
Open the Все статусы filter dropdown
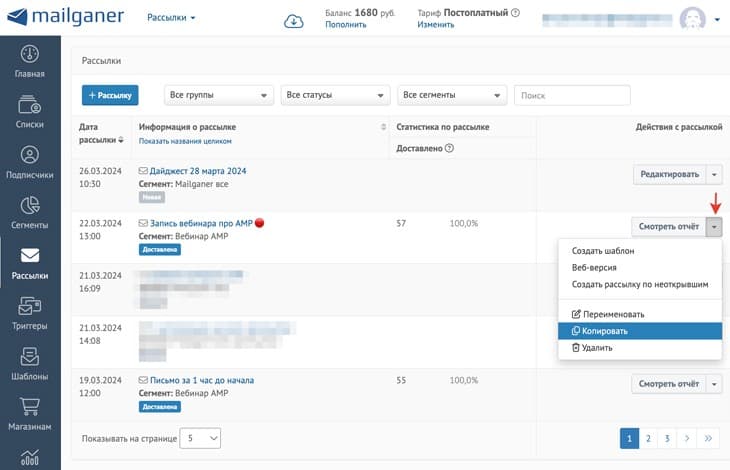(x=335, y=95)
